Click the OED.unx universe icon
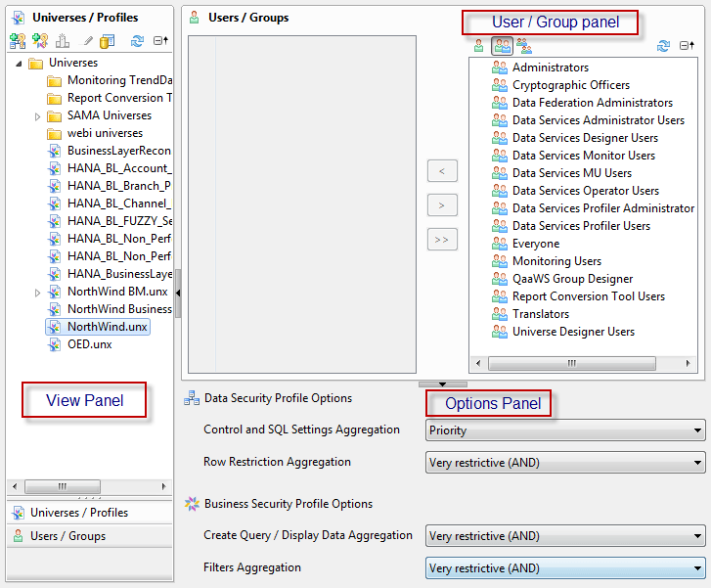Image resolution: width=711 pixels, height=588 pixels. coord(55,344)
